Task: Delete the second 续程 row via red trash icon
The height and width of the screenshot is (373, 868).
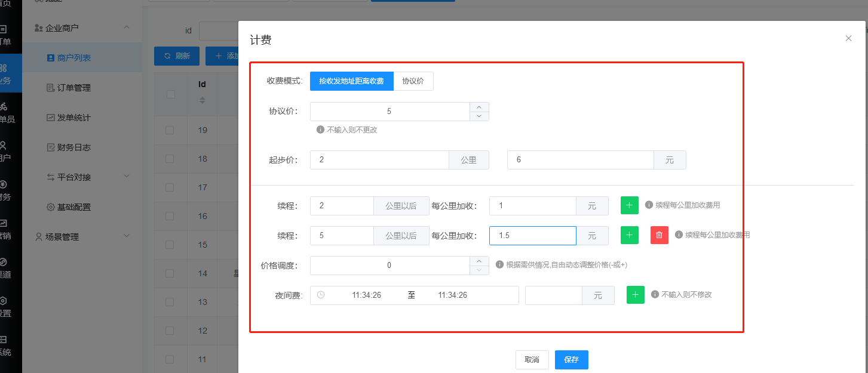Action: pos(659,235)
